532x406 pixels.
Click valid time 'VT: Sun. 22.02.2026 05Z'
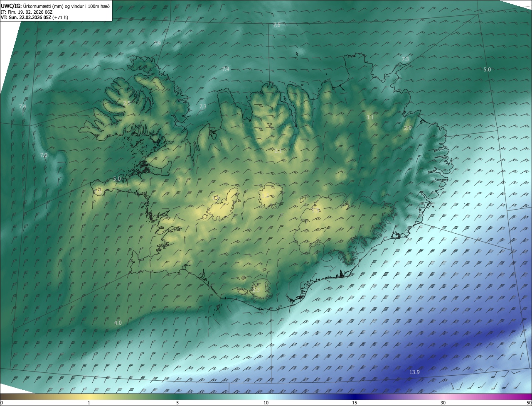tap(26, 17)
